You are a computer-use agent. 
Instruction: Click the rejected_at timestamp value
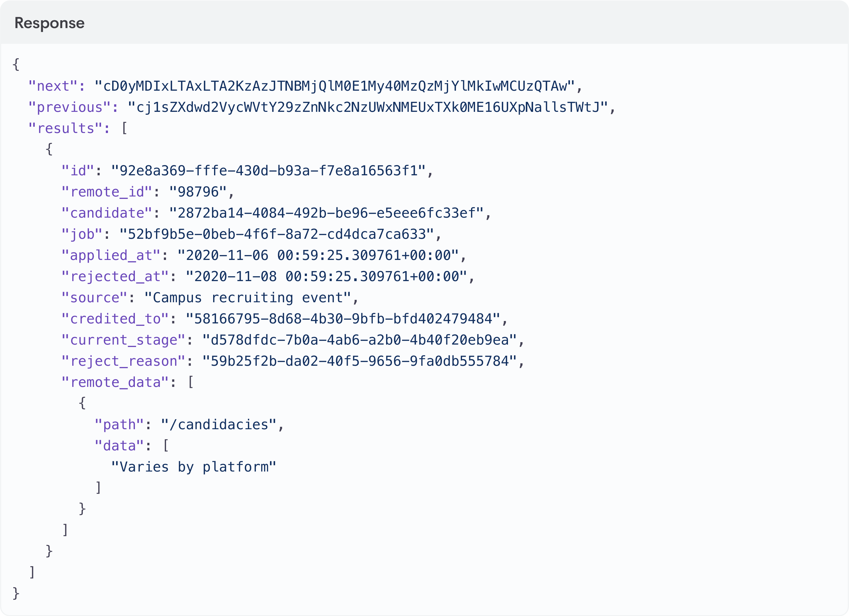(326, 277)
